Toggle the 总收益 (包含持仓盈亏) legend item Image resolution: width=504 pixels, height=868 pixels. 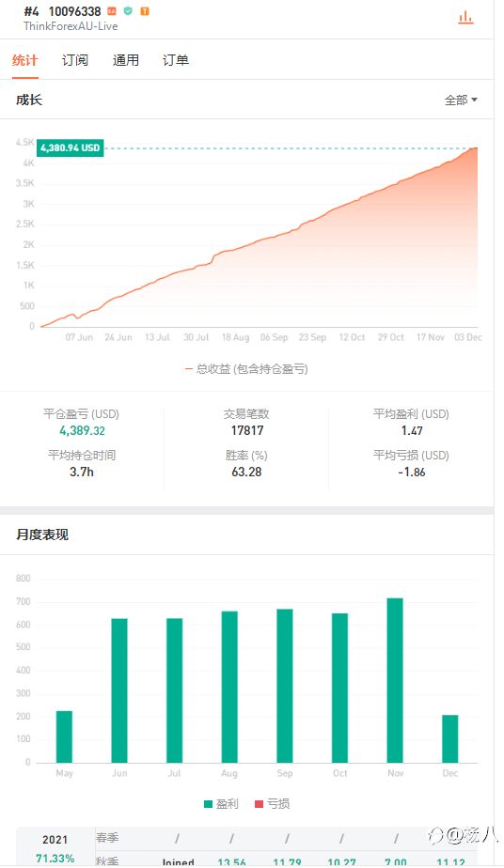click(x=246, y=368)
